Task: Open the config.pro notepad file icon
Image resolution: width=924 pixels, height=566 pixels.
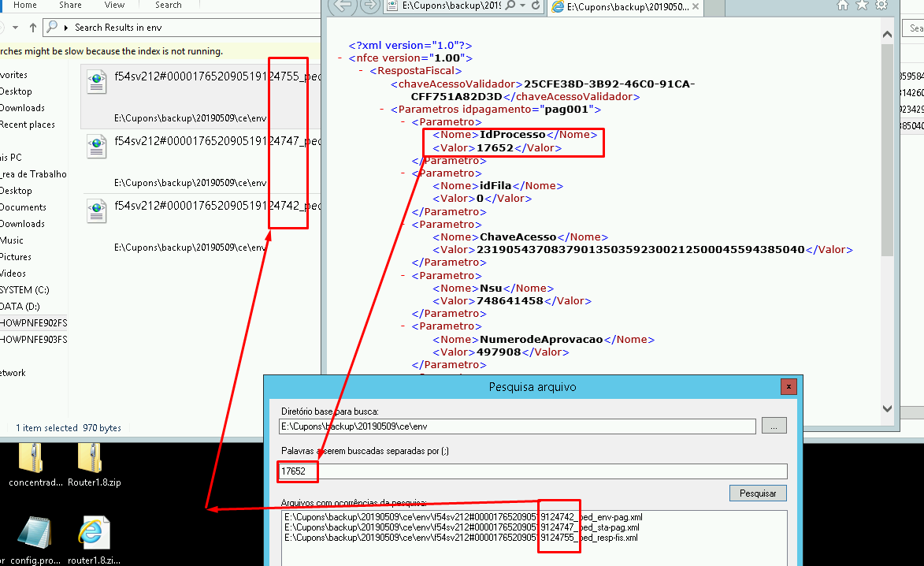Action: point(34,534)
